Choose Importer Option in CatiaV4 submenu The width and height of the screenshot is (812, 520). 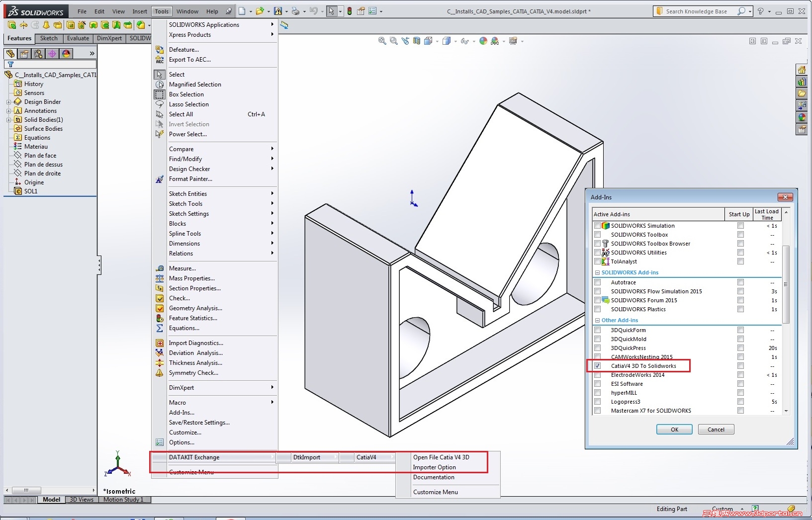(434, 467)
